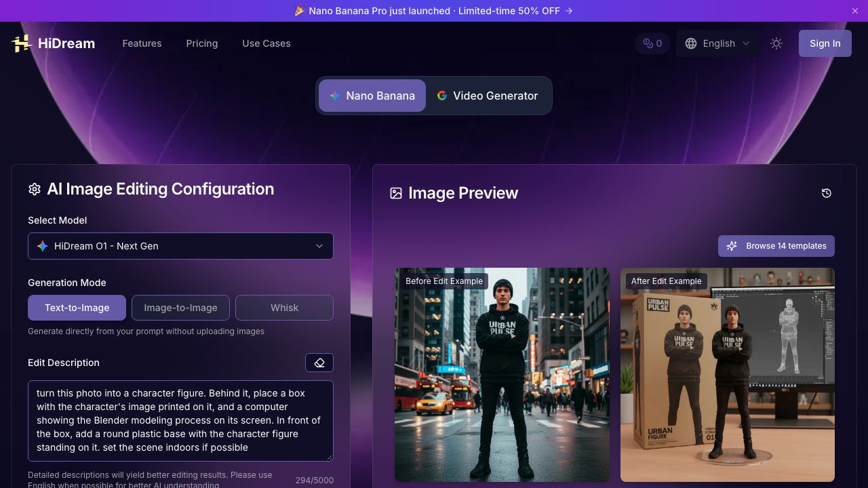Image resolution: width=868 pixels, height=488 pixels.
Task: View the credits balance showing 0
Action: tap(652, 43)
